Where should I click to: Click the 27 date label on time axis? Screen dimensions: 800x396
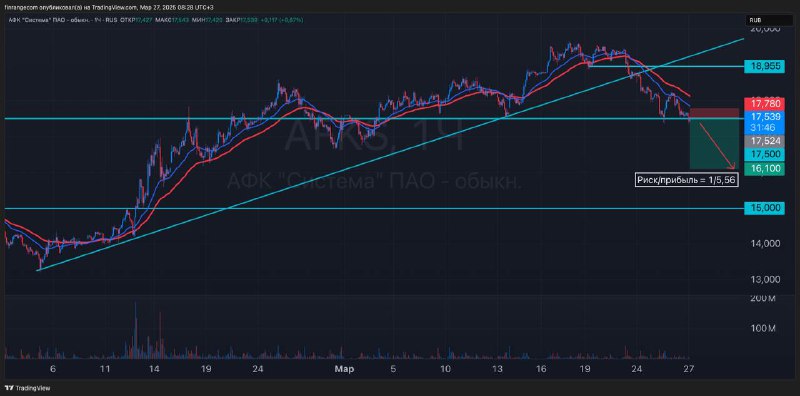[689, 368]
